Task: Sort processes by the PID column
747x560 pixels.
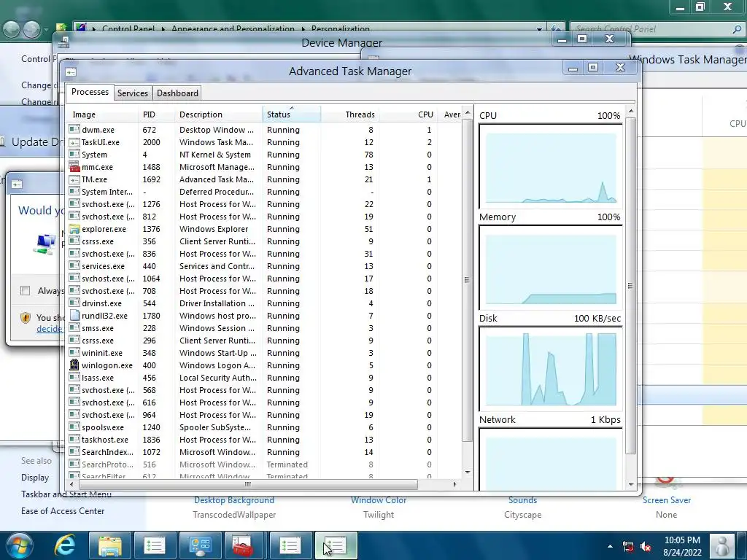Action: coord(156,114)
